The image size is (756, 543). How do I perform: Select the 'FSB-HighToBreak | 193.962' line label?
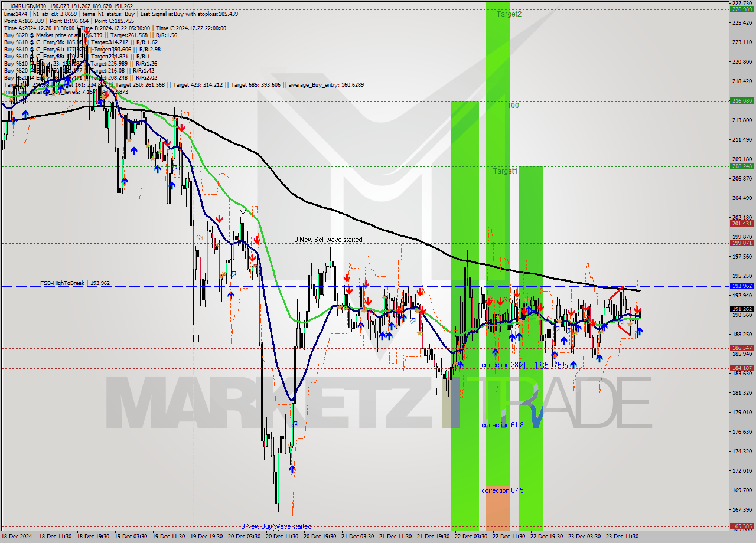pyautogui.click(x=75, y=283)
